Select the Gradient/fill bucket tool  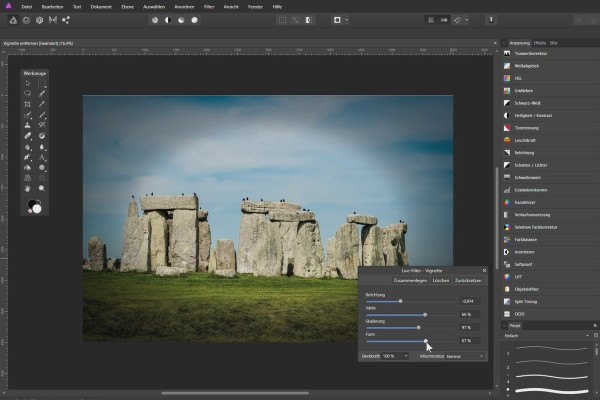[28, 167]
